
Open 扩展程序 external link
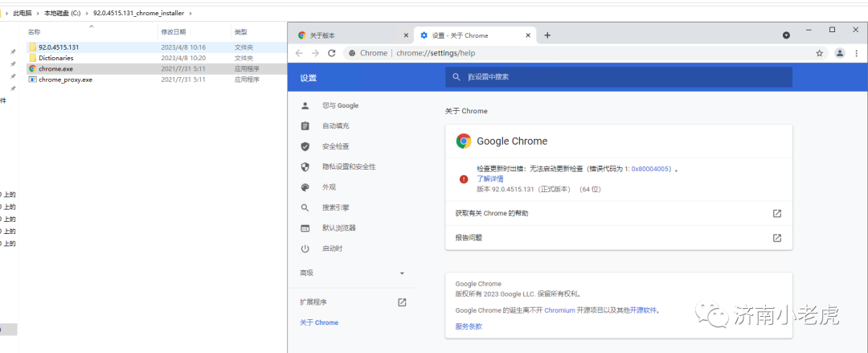[352, 302]
